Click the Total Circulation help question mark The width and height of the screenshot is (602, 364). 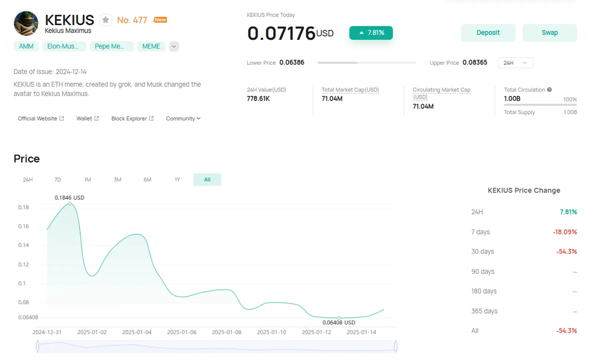click(x=549, y=89)
